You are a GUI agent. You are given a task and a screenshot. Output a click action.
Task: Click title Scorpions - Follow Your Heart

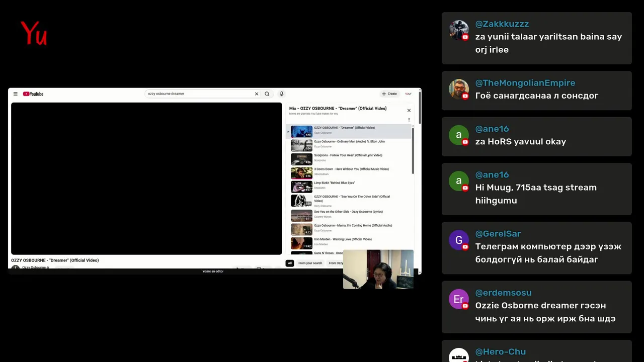point(348,155)
